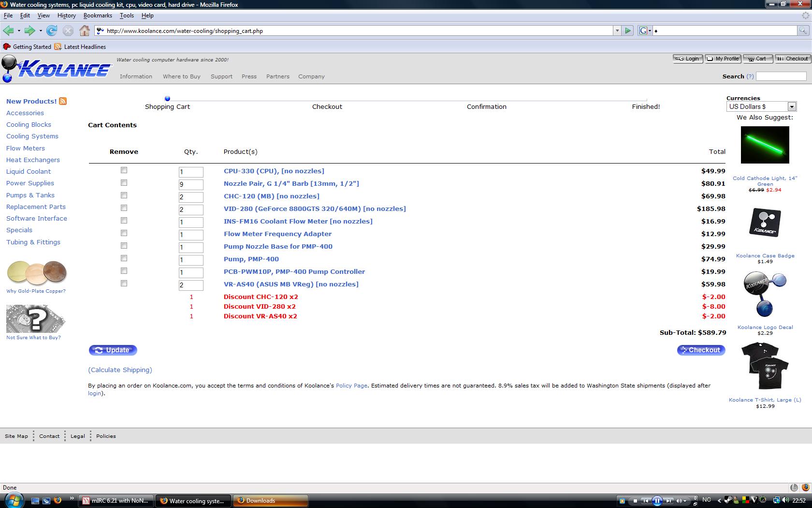Click the green Go arrow beside the URL

point(628,30)
